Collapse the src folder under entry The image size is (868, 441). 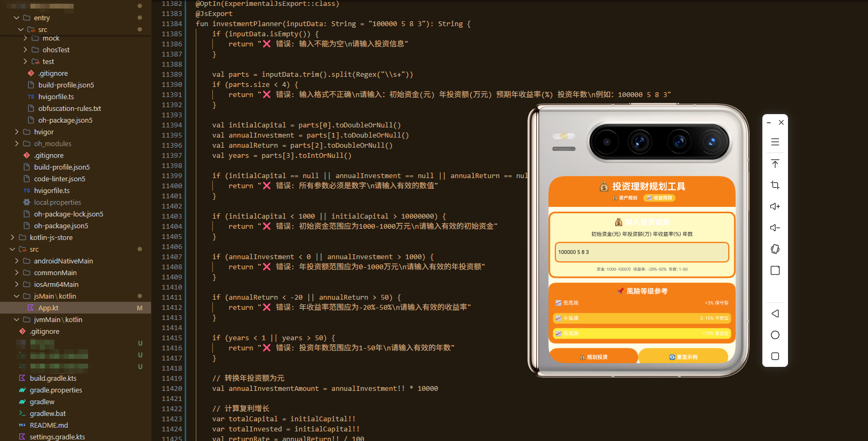pos(21,29)
